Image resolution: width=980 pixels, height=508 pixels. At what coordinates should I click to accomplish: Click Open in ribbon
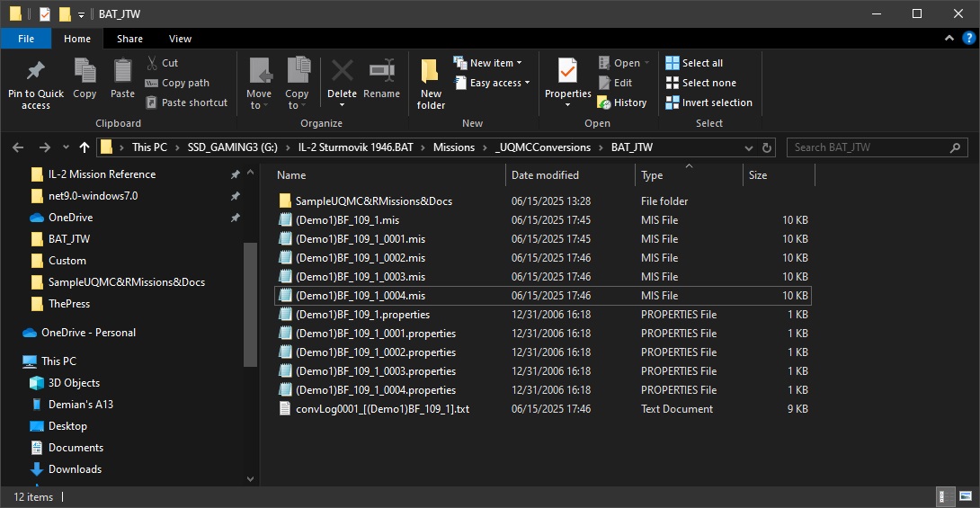coord(624,62)
